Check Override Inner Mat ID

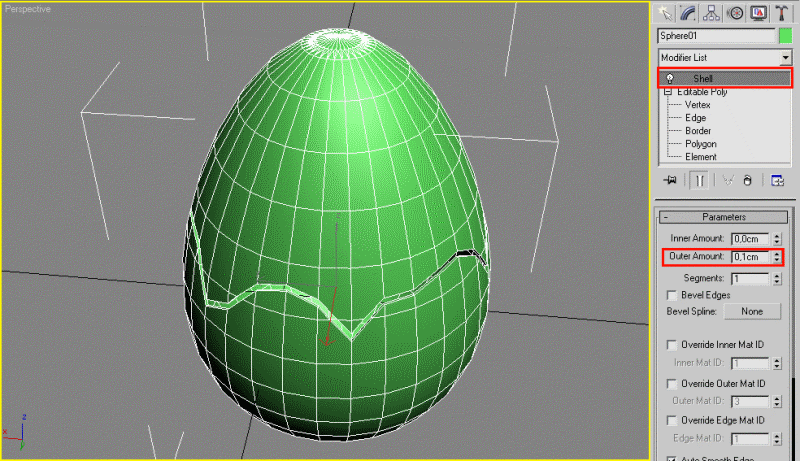pyautogui.click(x=671, y=345)
